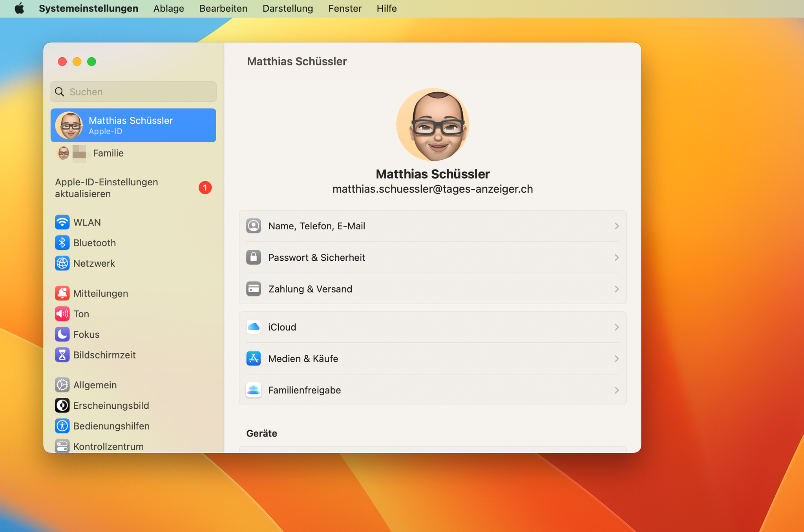The height and width of the screenshot is (532, 804).
Task: Select the Ton label
Action: pos(81,314)
